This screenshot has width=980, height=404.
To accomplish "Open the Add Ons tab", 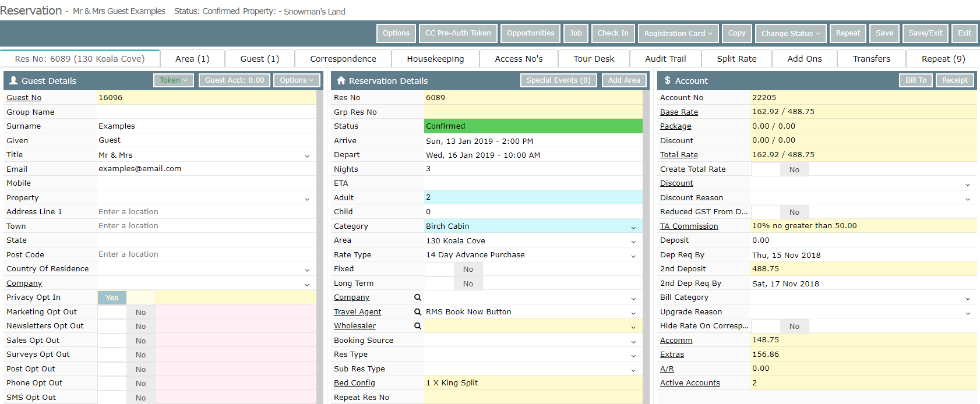I will point(805,59).
